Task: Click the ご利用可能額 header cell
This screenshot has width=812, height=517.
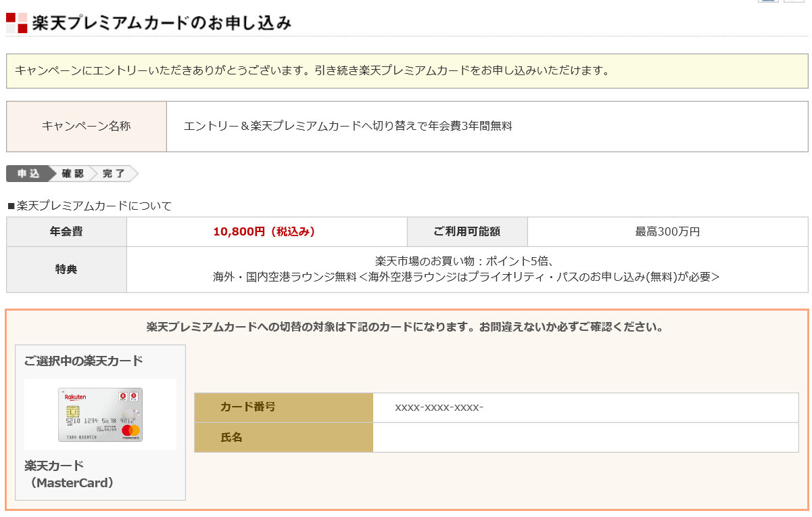Action: pyautogui.click(x=467, y=231)
